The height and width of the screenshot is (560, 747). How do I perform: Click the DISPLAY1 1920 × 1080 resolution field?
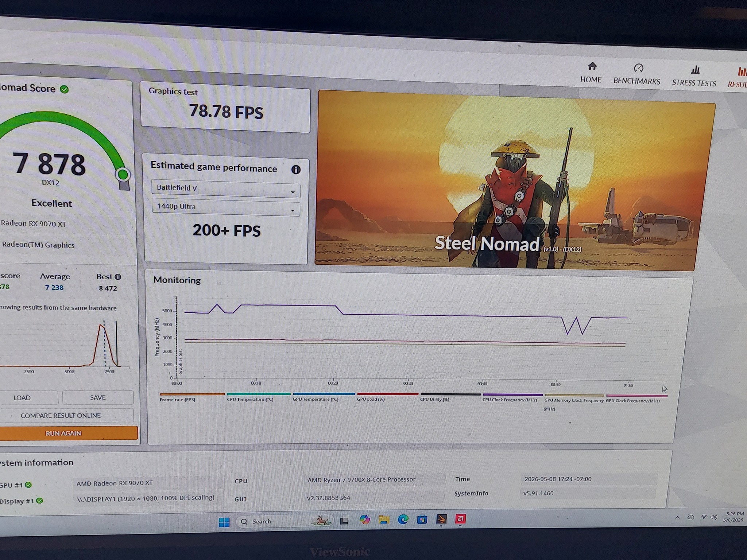(x=148, y=498)
